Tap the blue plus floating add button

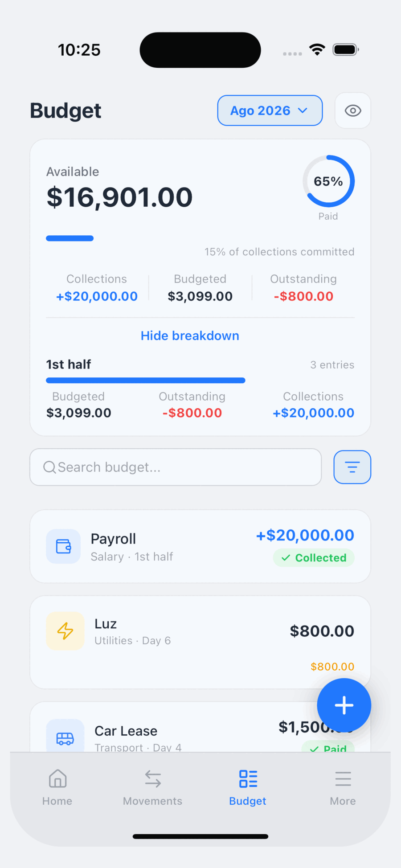click(x=344, y=705)
